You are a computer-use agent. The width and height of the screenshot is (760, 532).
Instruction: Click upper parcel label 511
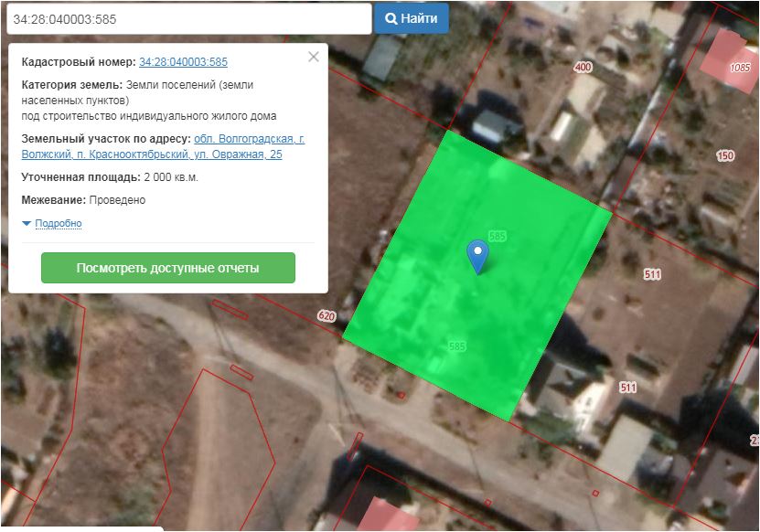[652, 275]
